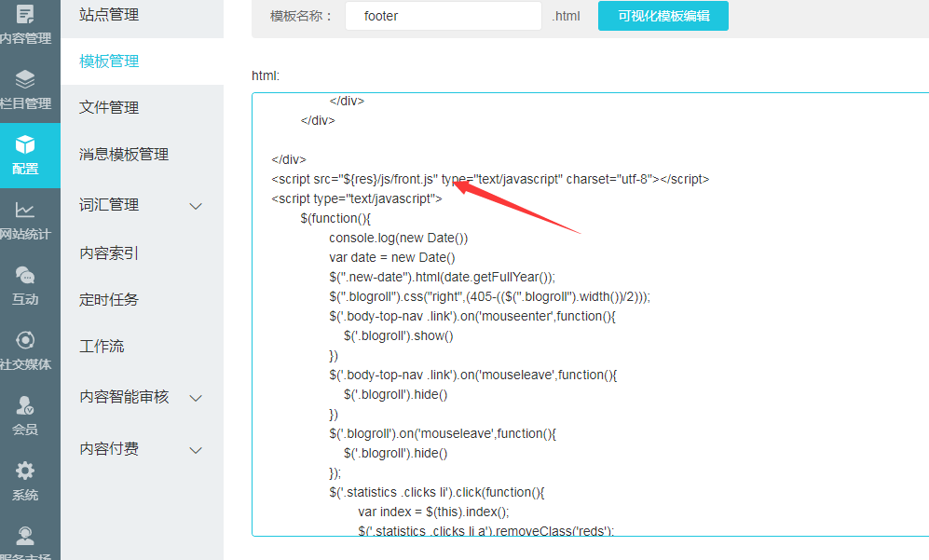Click the 词汇管理 menu label
The image size is (929, 560).
[109, 205]
